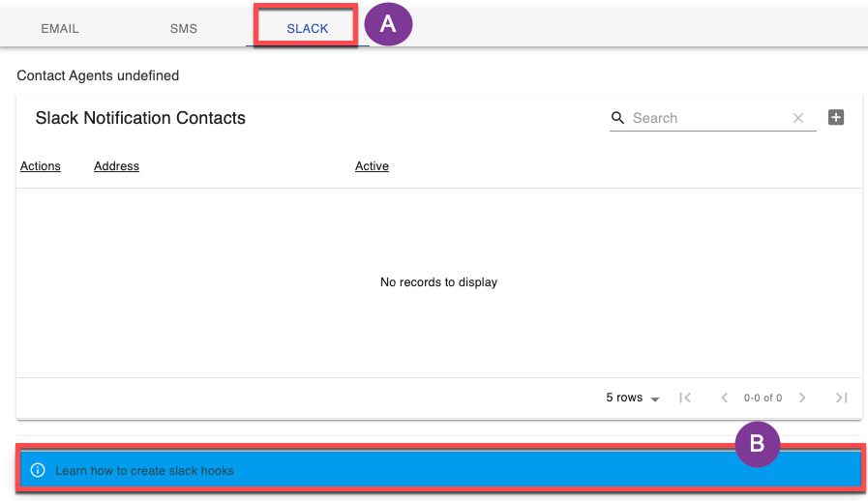Image resolution: width=868 pixels, height=501 pixels.
Task: Clear the search with the X icon
Action: [798, 118]
